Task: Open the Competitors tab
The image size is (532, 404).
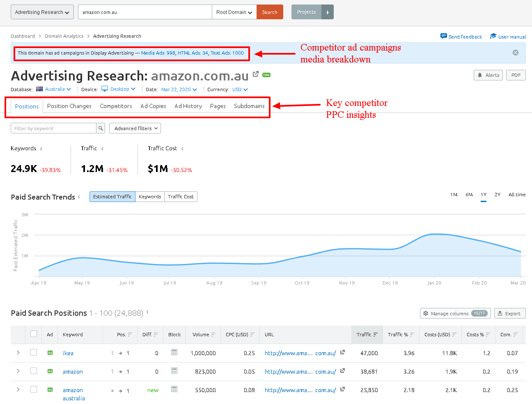Action: click(116, 106)
